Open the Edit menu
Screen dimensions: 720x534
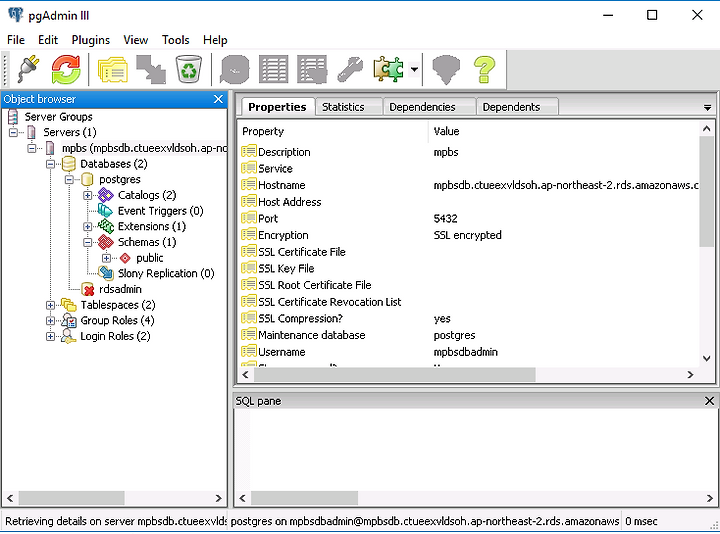[48, 40]
